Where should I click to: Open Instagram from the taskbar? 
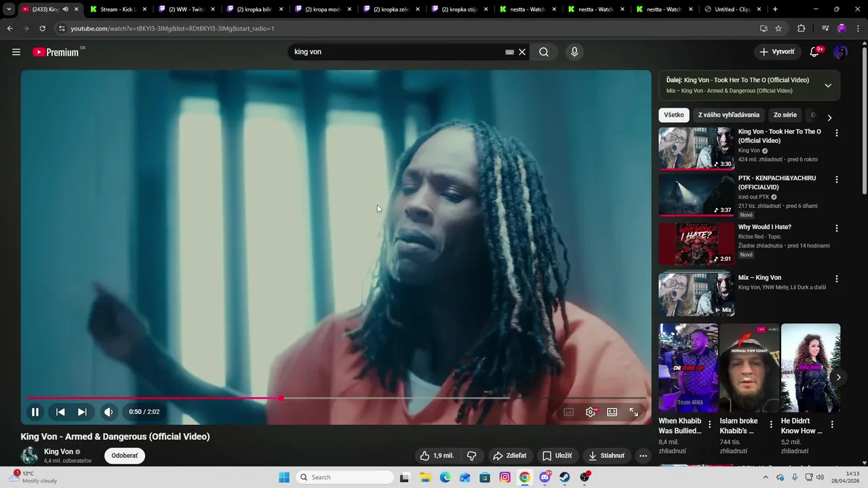pos(505,477)
